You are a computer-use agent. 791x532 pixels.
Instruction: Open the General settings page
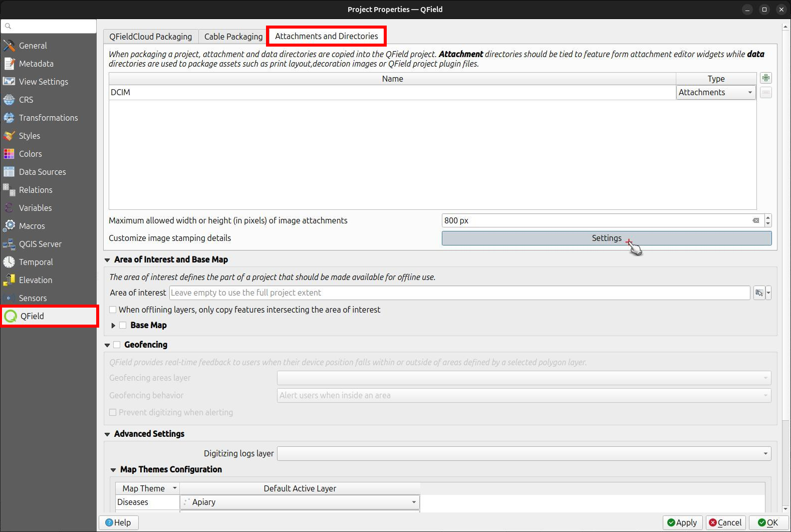click(48, 46)
